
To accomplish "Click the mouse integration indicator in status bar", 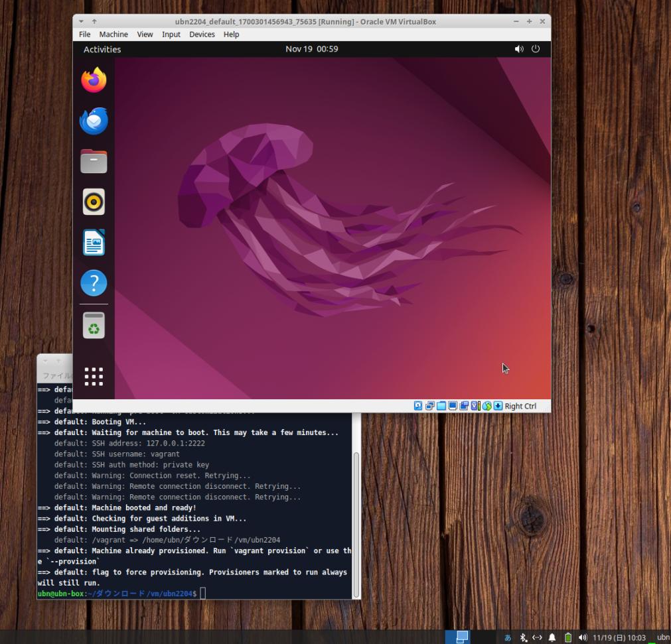I will (x=486, y=406).
